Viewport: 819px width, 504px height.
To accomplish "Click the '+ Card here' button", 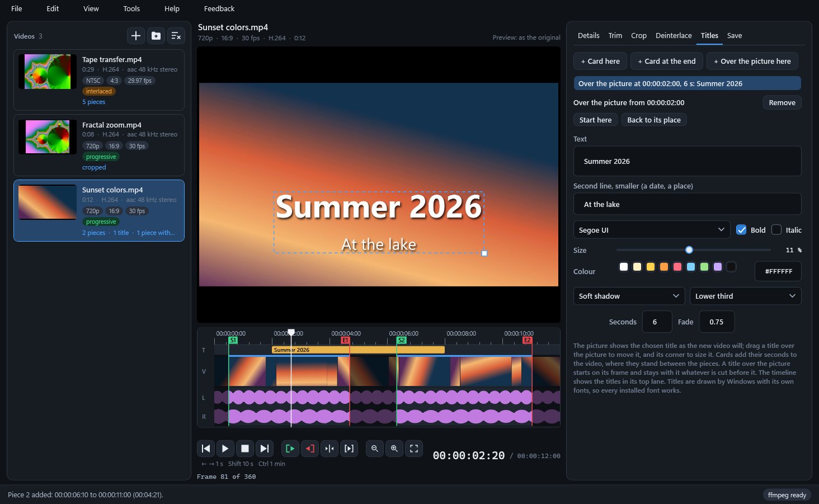I will click(x=600, y=61).
